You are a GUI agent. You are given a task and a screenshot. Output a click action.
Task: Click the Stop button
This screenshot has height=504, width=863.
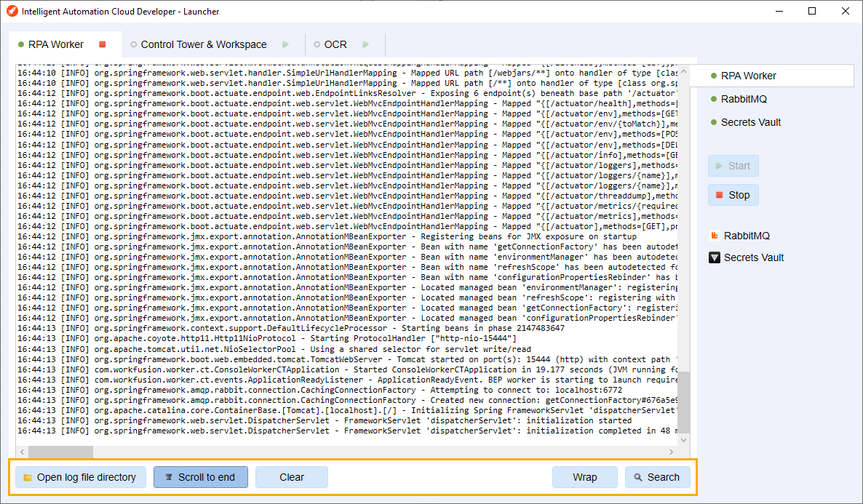pyautogui.click(x=733, y=195)
